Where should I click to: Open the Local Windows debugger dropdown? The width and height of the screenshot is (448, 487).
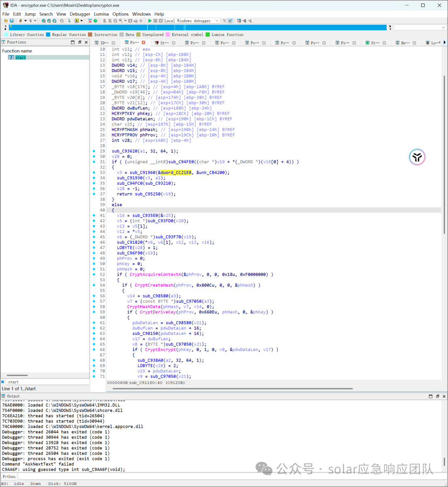click(x=217, y=21)
